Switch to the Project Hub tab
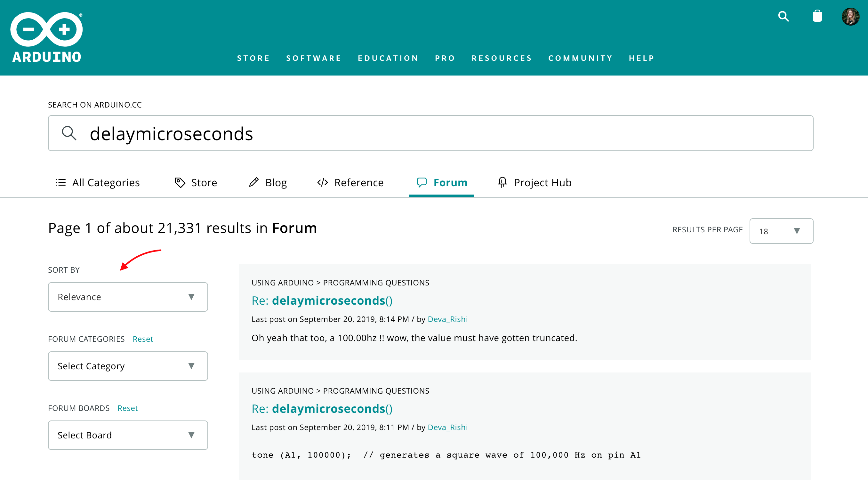The width and height of the screenshot is (868, 480). tap(535, 182)
